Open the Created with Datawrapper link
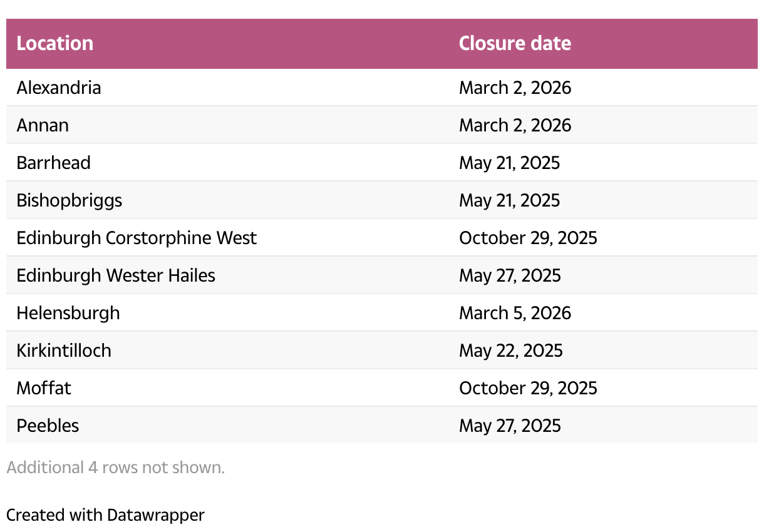This screenshot has width=764, height=532. 105,514
